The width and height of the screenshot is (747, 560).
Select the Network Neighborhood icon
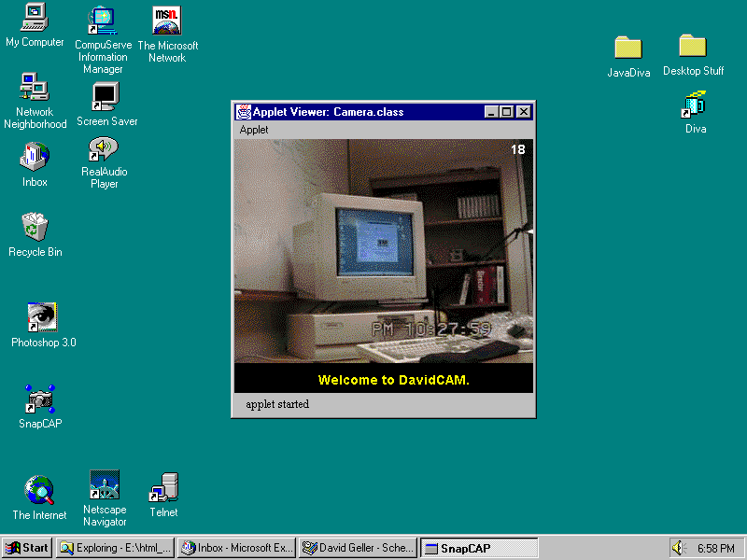pos(35,88)
